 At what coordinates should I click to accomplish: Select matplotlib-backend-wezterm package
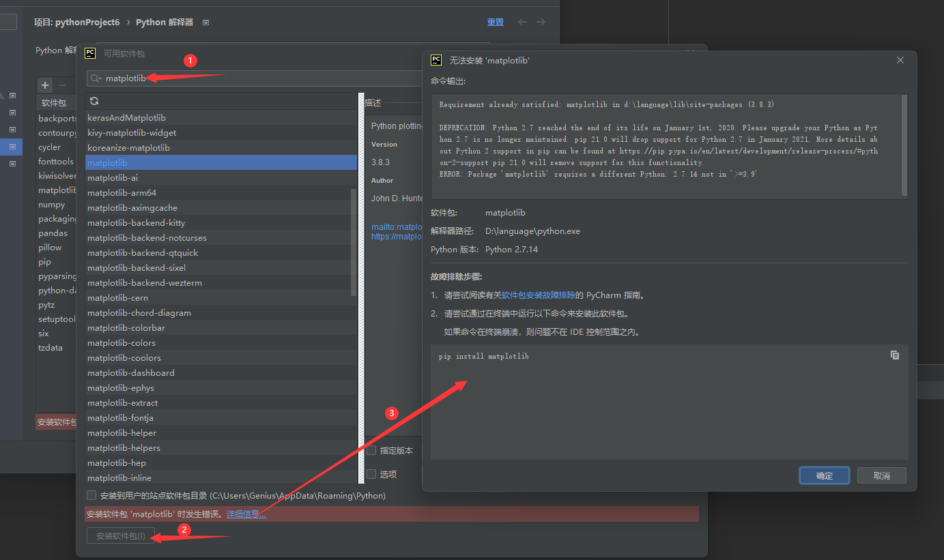(221, 282)
